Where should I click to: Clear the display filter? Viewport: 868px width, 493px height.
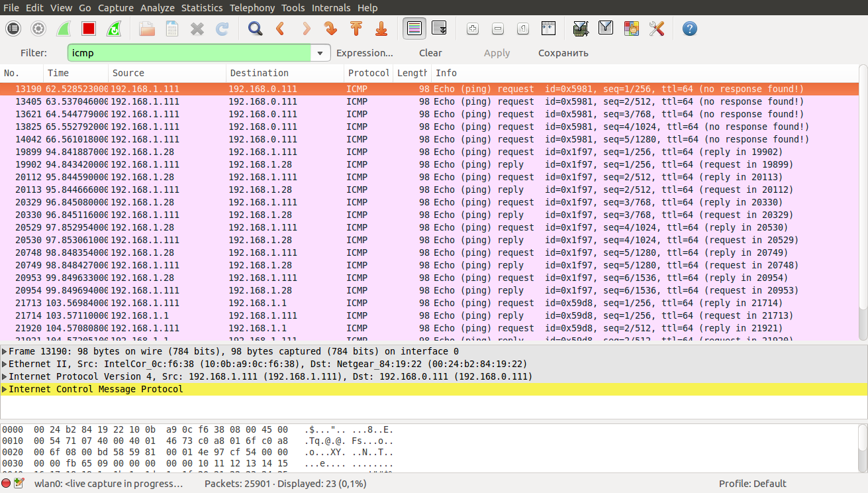pyautogui.click(x=430, y=53)
